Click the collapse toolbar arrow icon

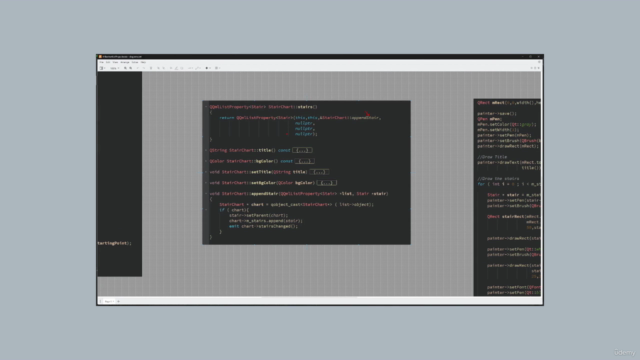[539, 68]
